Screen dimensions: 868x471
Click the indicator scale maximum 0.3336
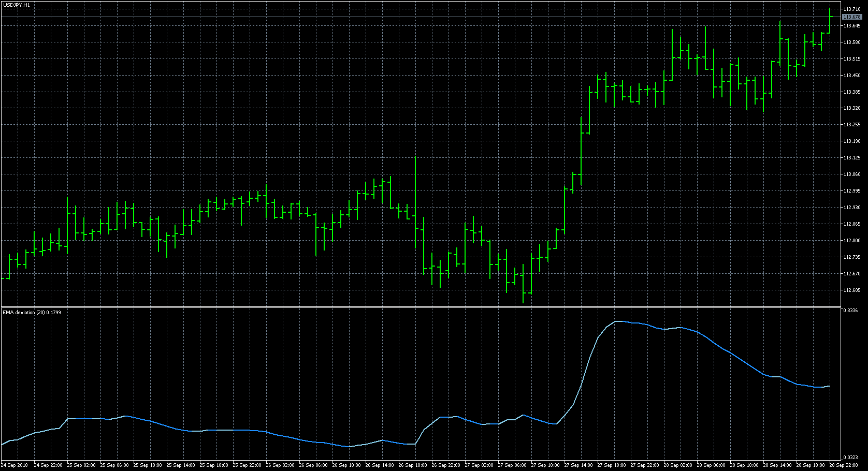pyautogui.click(x=850, y=311)
